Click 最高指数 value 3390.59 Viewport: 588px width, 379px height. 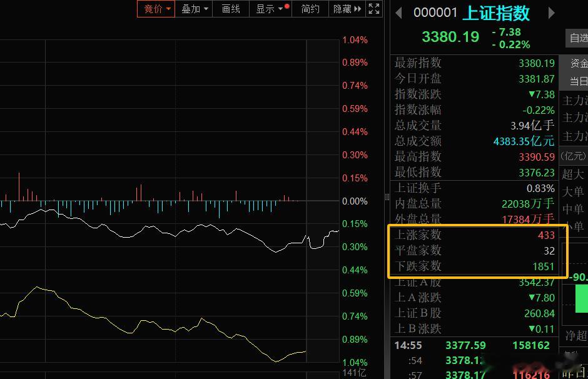tap(536, 157)
